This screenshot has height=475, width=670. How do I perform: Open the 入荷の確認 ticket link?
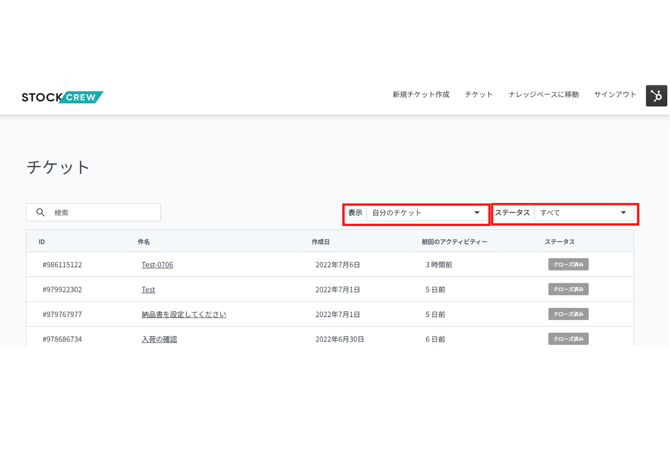[x=159, y=339]
